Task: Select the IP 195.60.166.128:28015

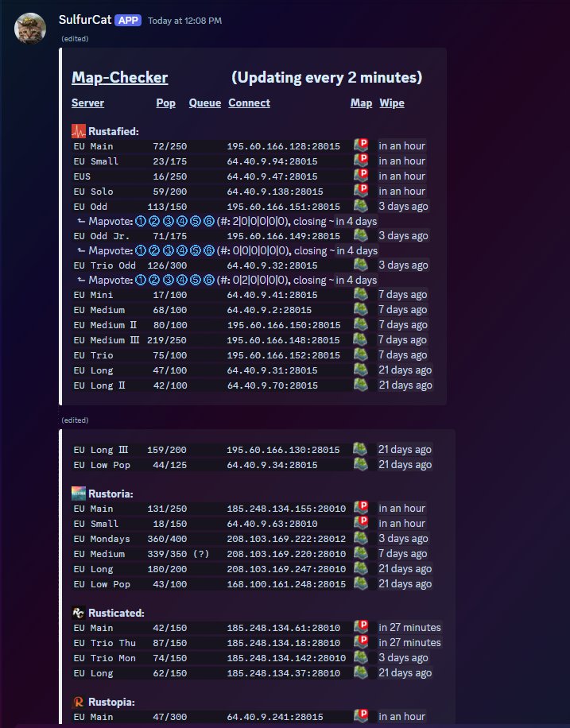Action: coord(283,145)
